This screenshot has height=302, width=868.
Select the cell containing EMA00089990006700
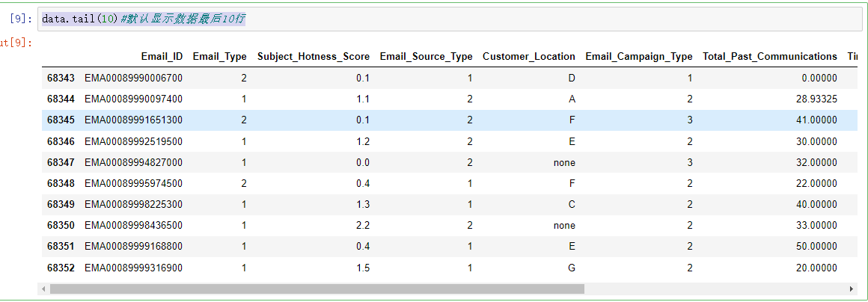point(133,78)
